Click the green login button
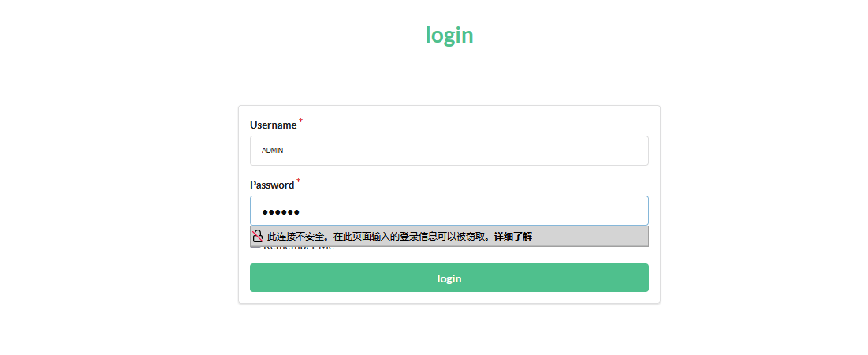The image size is (868, 355). point(449,278)
